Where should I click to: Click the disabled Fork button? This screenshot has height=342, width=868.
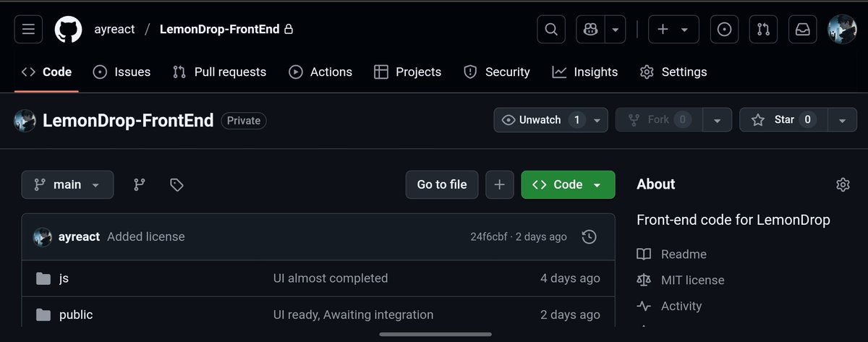click(659, 120)
